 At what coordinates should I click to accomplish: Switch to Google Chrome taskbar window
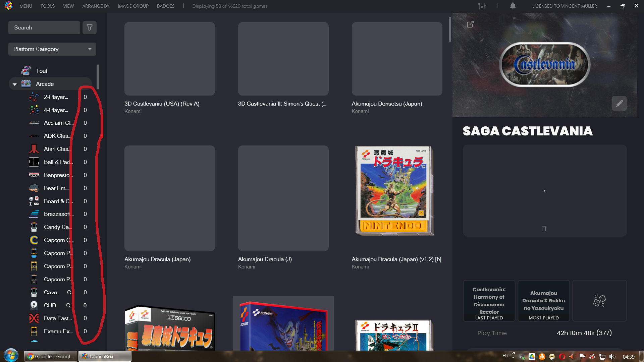pos(51,356)
